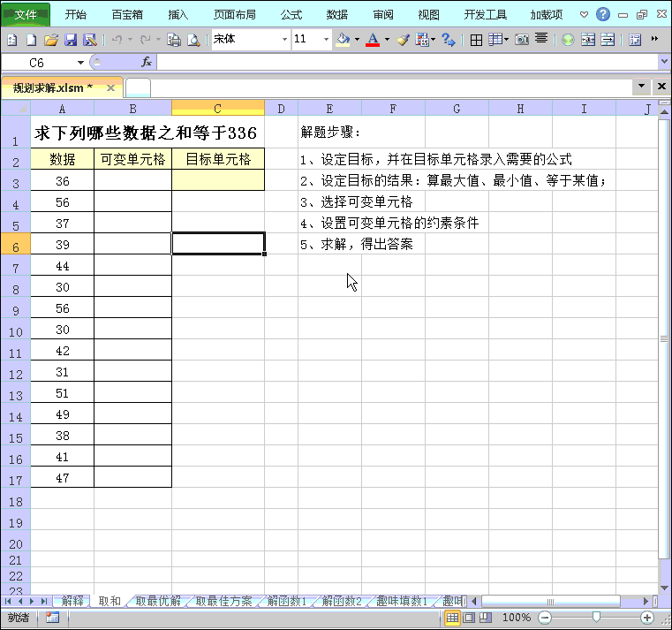Screen dimensions: 672x630
Task: Click the Select All corner button
Action: [x=15, y=108]
